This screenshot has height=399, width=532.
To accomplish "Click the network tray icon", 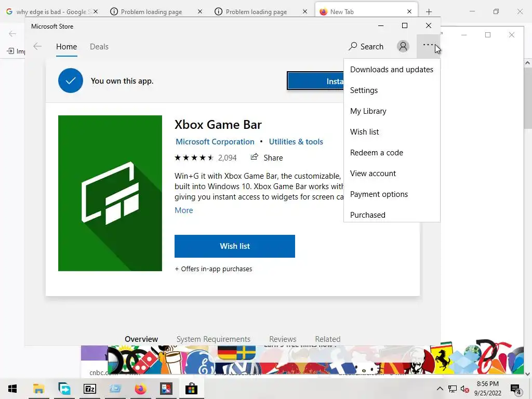I will pos(453,389).
